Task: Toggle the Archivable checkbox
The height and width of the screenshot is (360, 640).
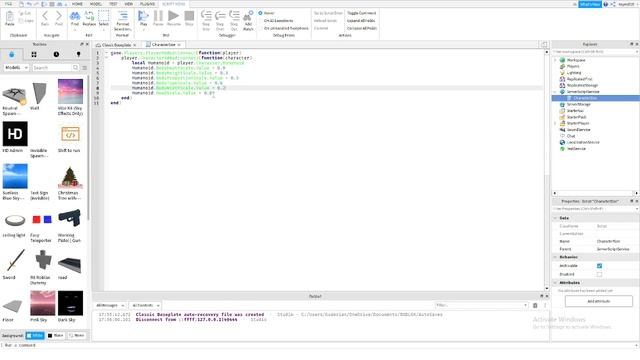Action: pyautogui.click(x=600, y=266)
